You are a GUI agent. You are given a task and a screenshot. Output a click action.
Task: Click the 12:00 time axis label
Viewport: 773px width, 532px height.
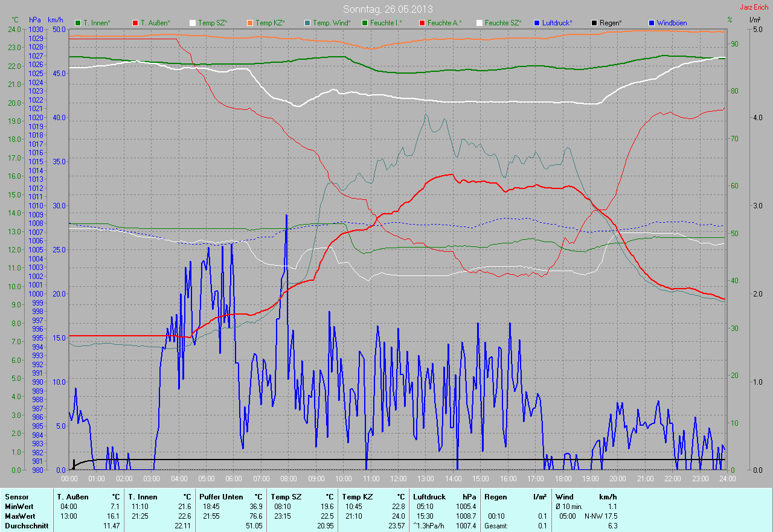(x=398, y=478)
